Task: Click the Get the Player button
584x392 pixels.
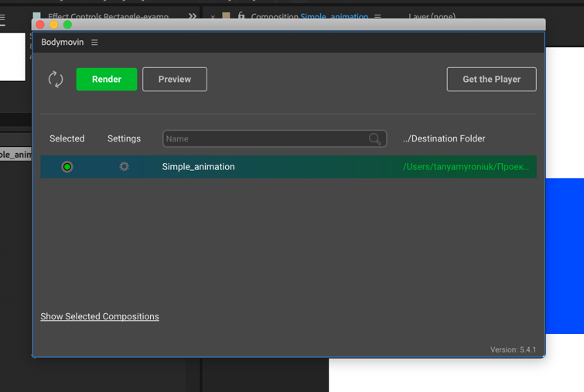Action: 491,79
